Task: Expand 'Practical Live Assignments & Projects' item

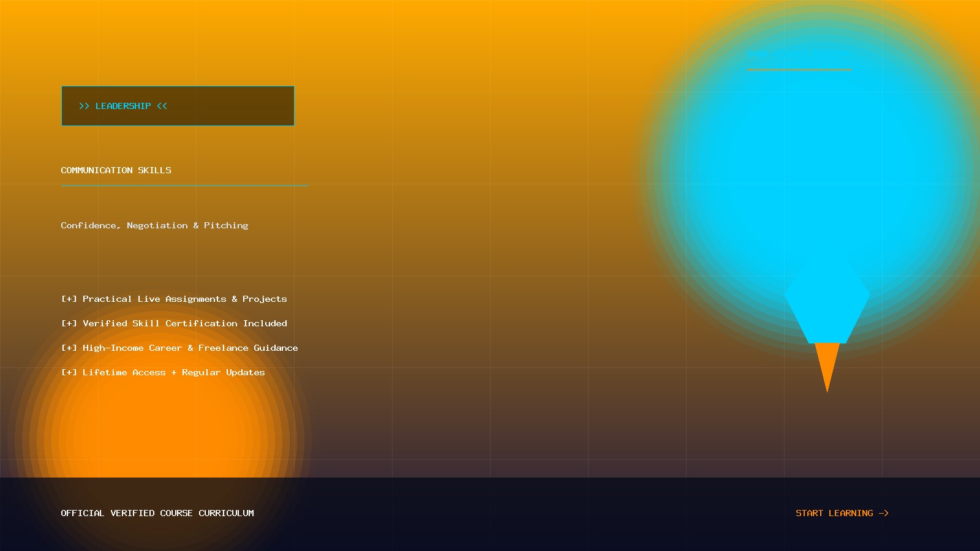Action: [x=174, y=299]
